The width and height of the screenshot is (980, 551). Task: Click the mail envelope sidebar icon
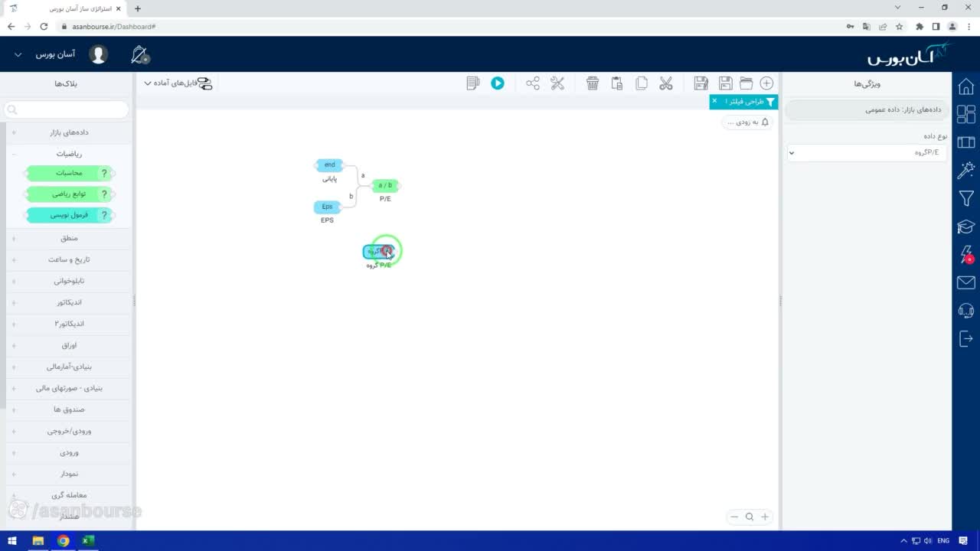tap(966, 283)
